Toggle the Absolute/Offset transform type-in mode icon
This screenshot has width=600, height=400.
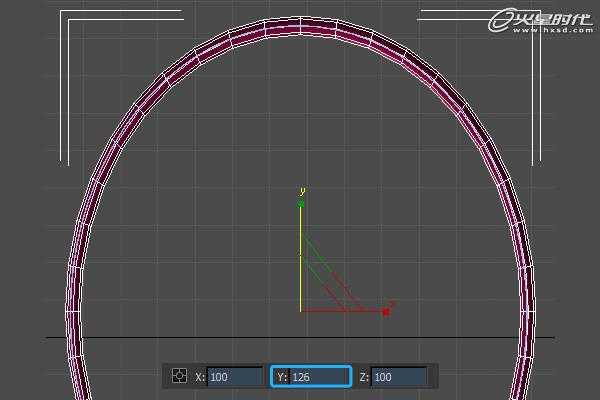pos(179,376)
